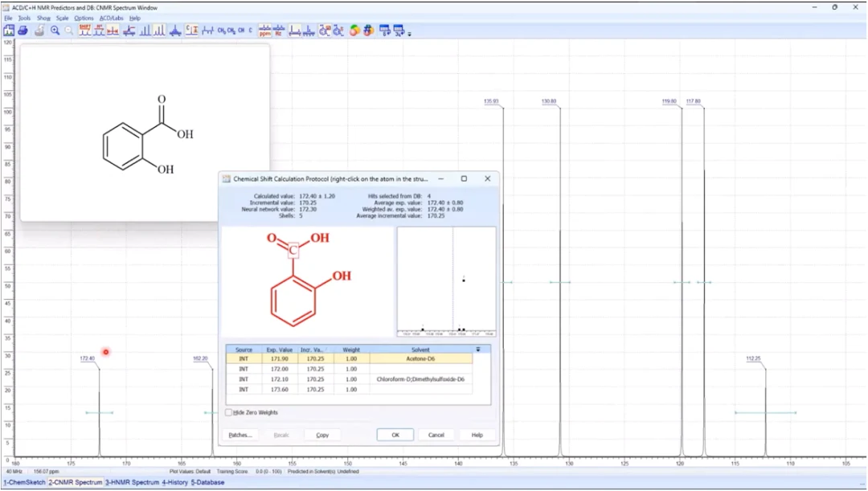
Task: Click the Solvent column header
Action: click(x=420, y=350)
